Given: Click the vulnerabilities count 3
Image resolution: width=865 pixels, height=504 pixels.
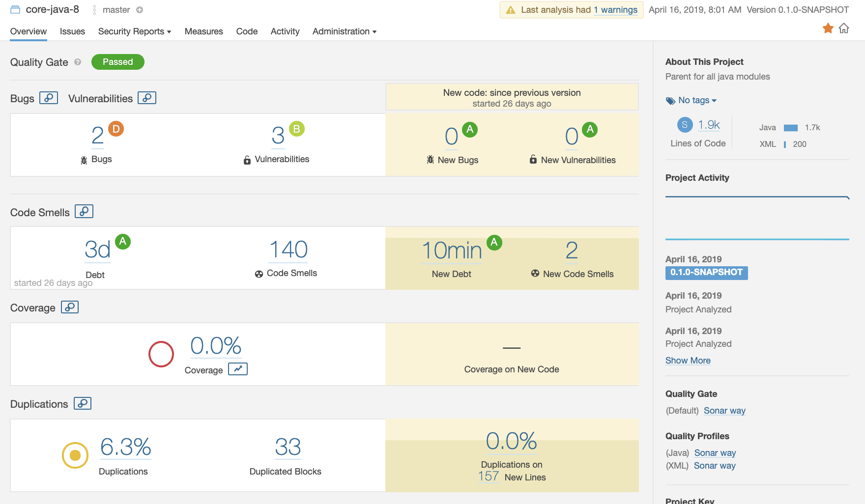Looking at the screenshot, I should pyautogui.click(x=278, y=136).
